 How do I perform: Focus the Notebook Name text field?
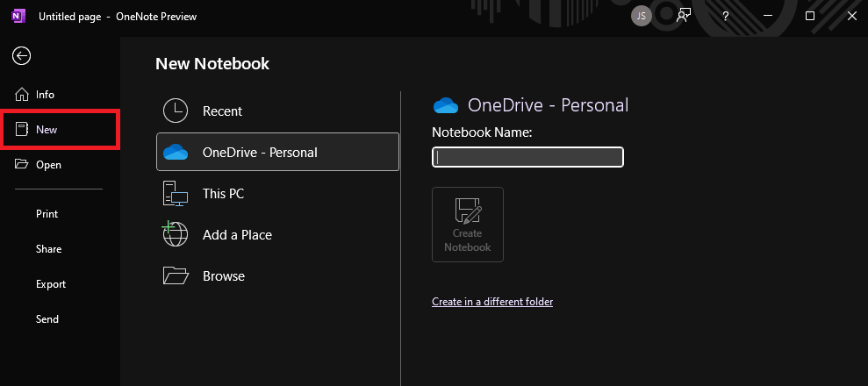(x=527, y=157)
